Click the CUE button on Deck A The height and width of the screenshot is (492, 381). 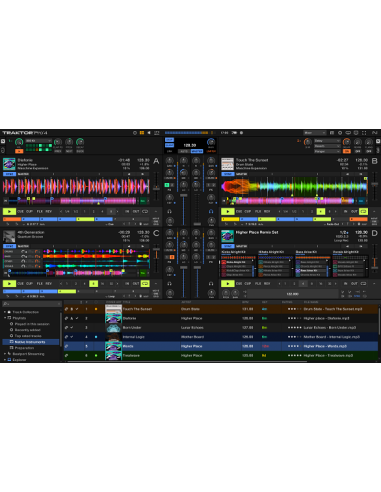pos(20,211)
